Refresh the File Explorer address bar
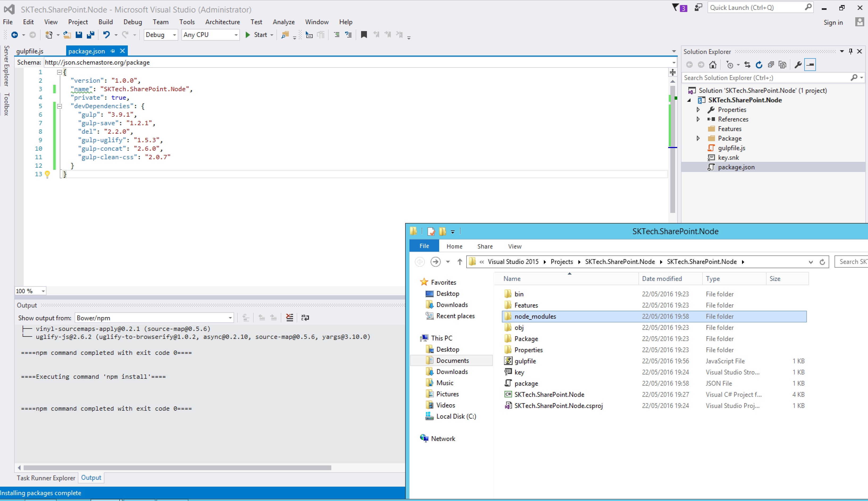 click(822, 262)
